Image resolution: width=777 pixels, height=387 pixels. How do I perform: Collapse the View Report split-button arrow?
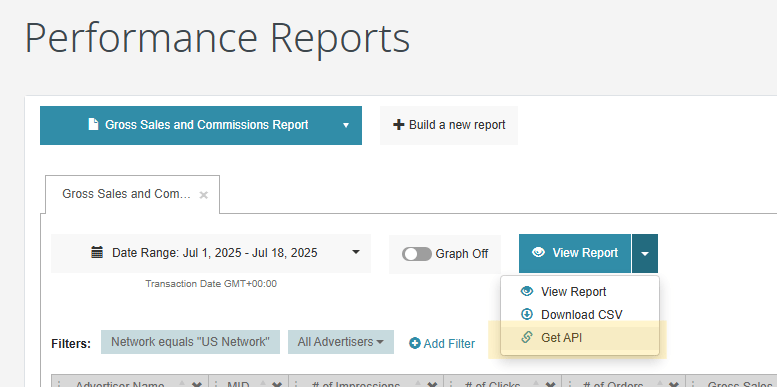(645, 254)
